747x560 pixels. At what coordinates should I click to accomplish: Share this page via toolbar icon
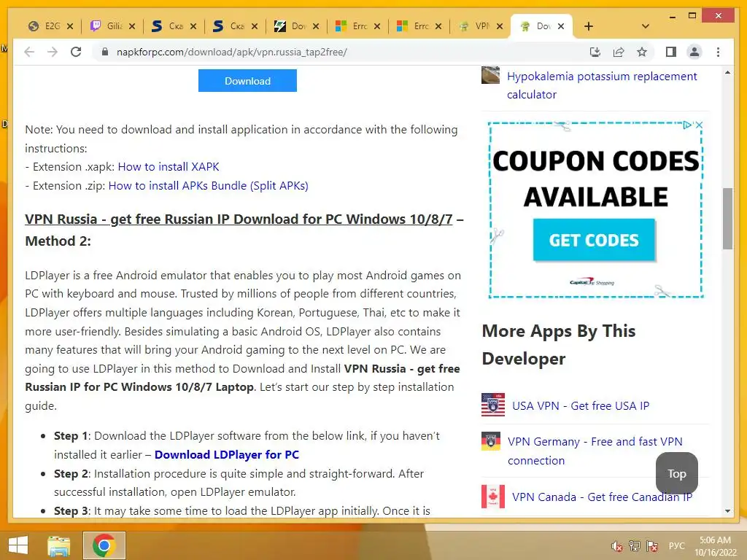click(x=619, y=52)
